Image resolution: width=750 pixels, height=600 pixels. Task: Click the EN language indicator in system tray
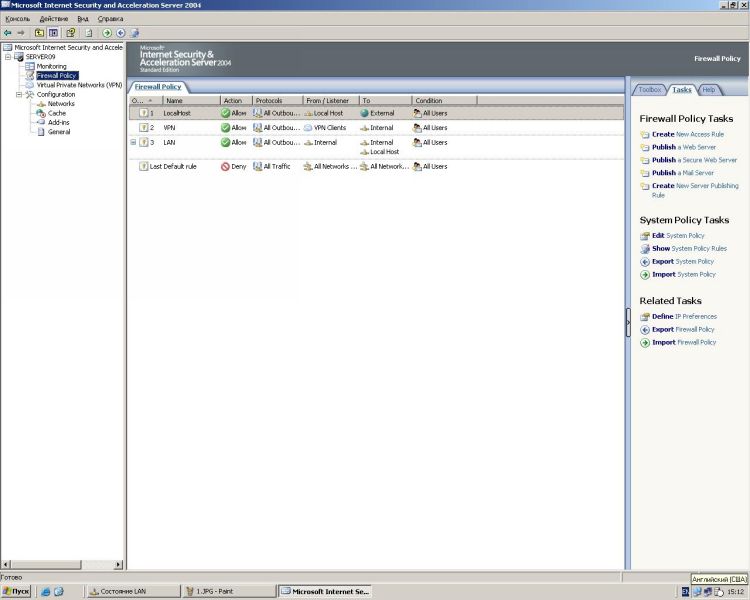point(685,592)
